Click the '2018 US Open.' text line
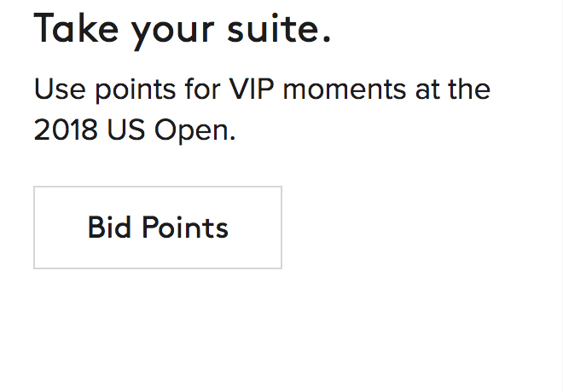Viewport: 563px width, 392px height. pos(135,130)
